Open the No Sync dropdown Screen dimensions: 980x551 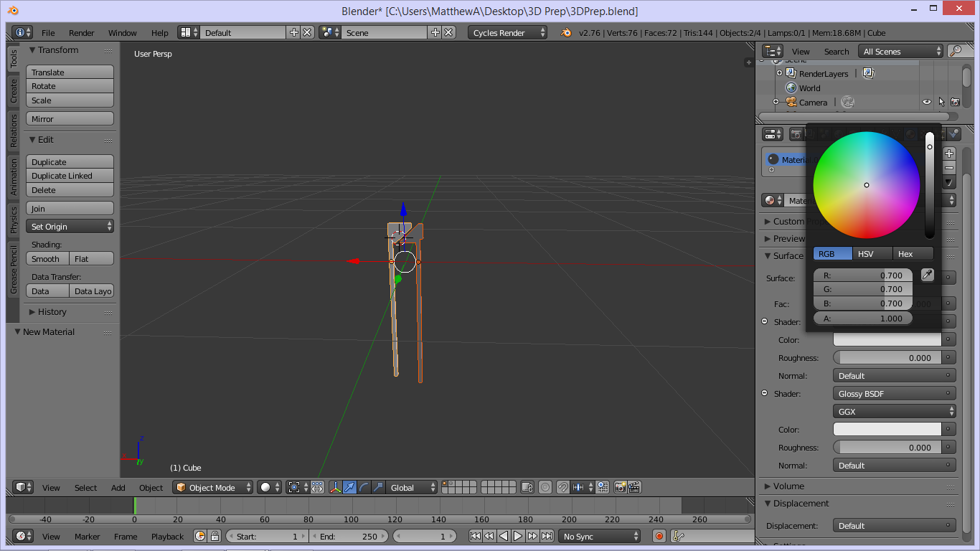[x=600, y=536]
